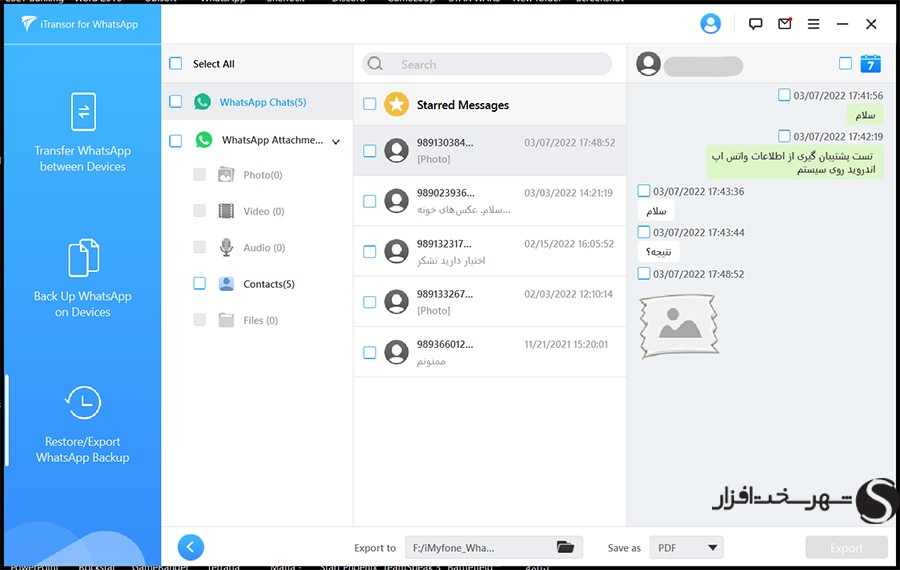Select Photo(0) category
Image resolution: width=900 pixels, height=570 pixels.
click(262, 175)
